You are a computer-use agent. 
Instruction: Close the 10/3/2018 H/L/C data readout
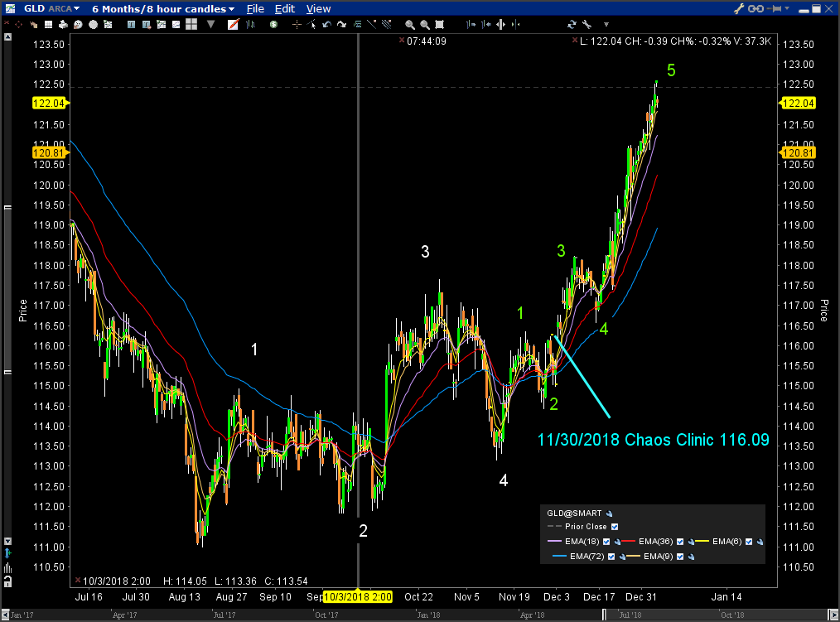(78, 581)
